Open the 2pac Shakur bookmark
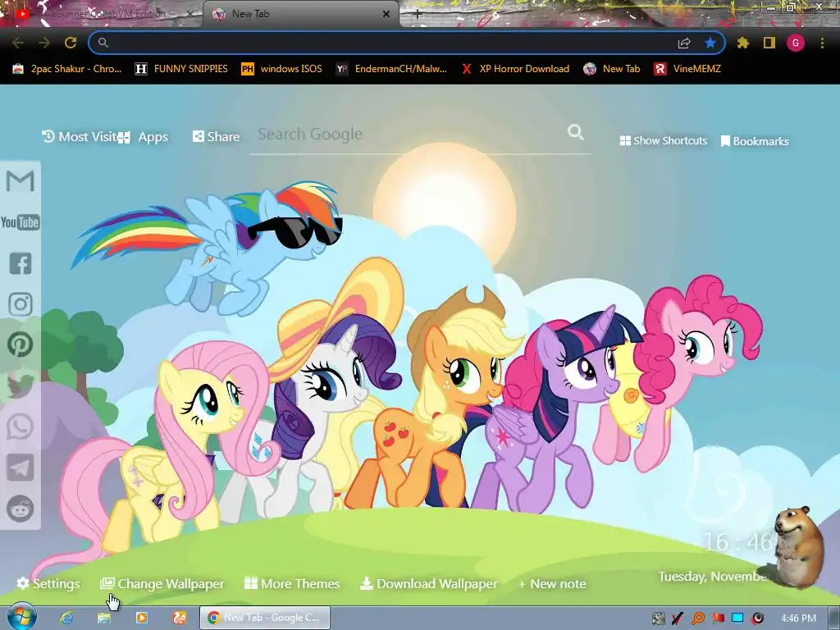The width and height of the screenshot is (840, 630). pos(67,69)
